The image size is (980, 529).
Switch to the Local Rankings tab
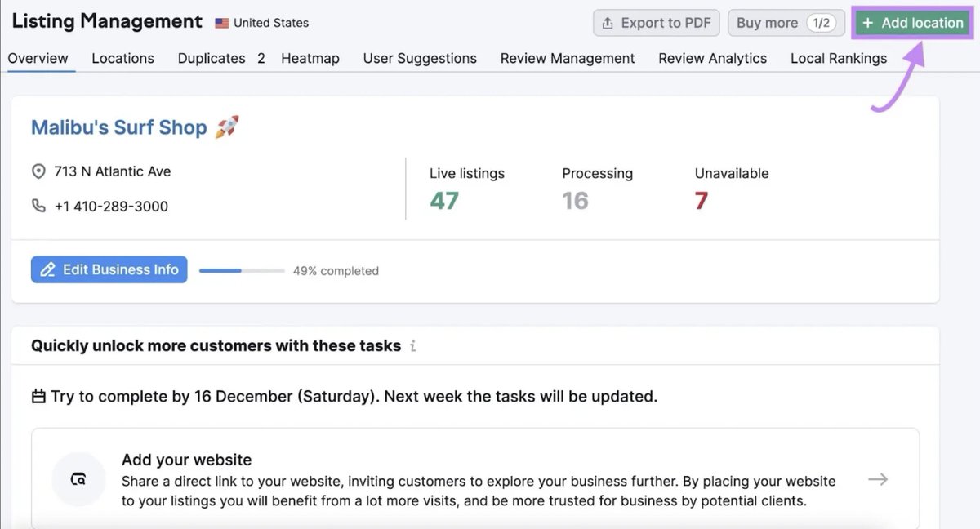click(838, 58)
